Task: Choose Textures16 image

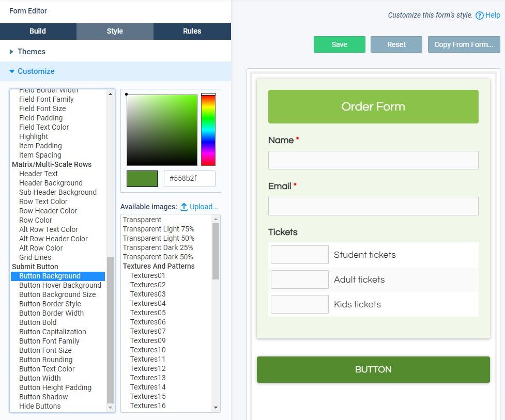Action: (x=147, y=406)
